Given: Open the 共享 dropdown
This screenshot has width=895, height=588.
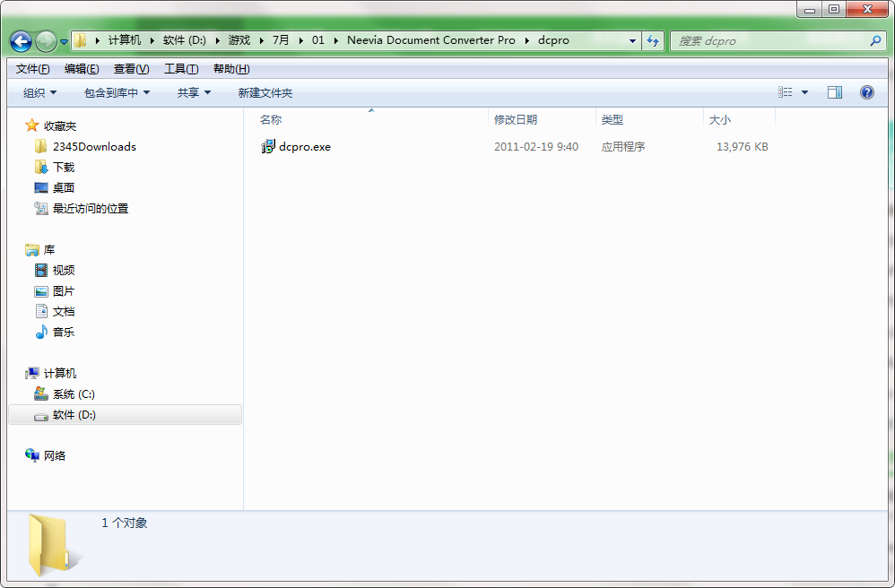Looking at the screenshot, I should point(194,92).
